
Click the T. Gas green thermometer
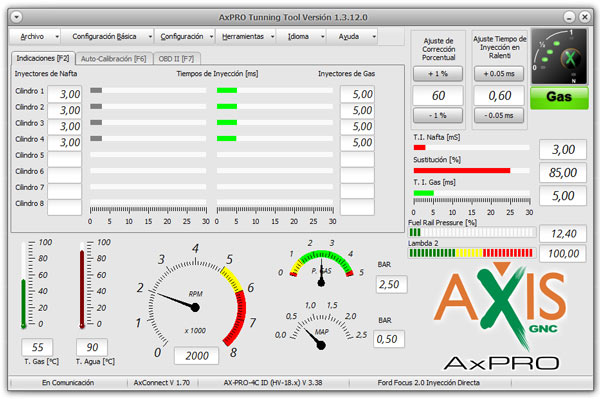(24, 285)
